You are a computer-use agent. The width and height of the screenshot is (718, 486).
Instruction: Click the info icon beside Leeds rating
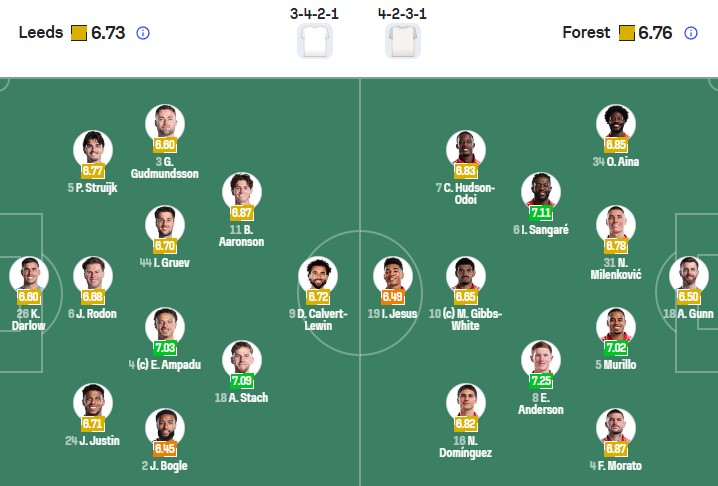click(x=143, y=33)
